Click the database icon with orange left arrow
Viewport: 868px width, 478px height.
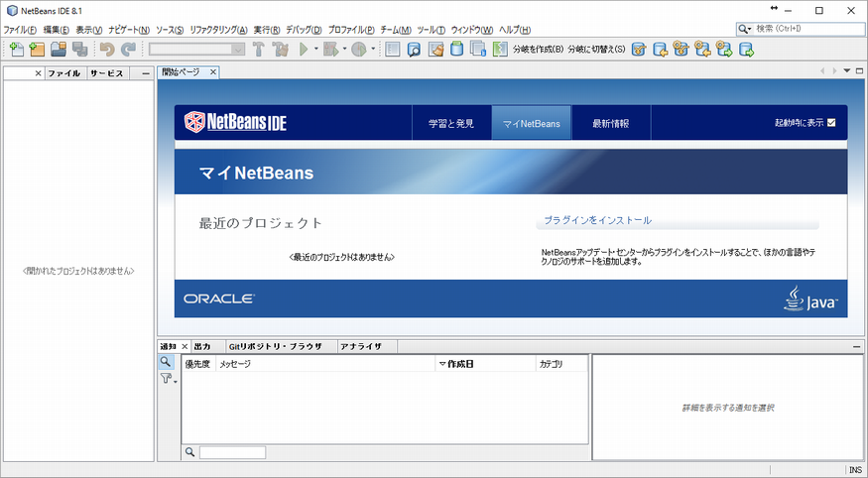click(660, 50)
